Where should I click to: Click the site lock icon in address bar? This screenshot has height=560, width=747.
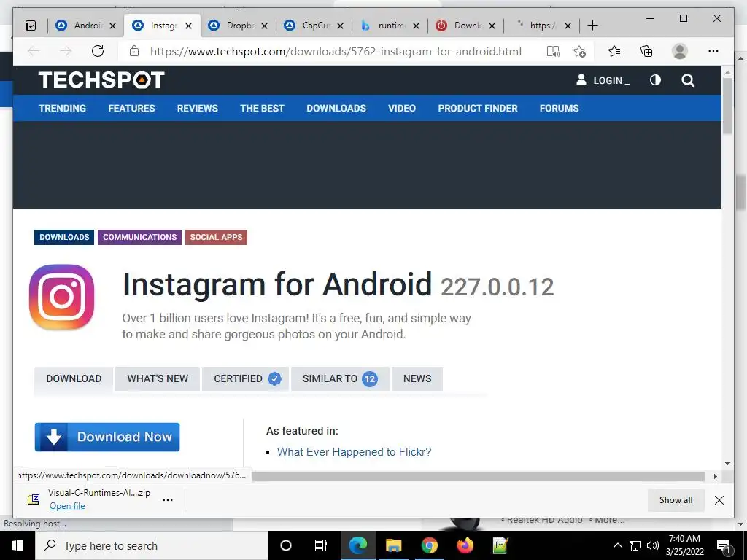[x=134, y=52]
